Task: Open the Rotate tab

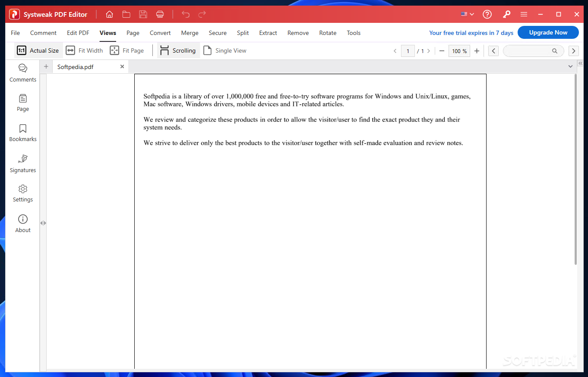Action: [328, 33]
